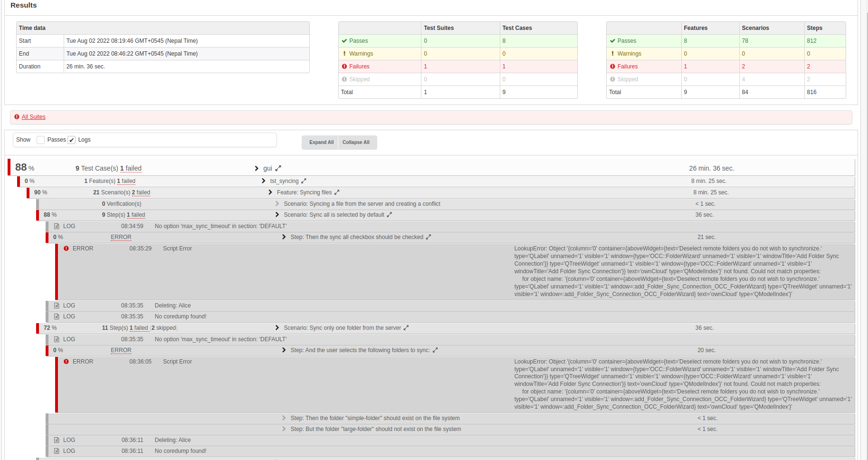Click the ERROR warning icon at 08:36:05
The image size is (868, 460).
pyautogui.click(x=66, y=361)
